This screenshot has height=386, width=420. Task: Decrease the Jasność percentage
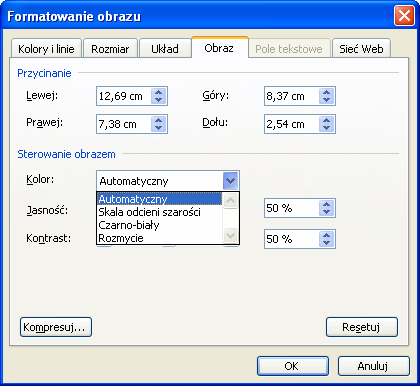pos(327,212)
